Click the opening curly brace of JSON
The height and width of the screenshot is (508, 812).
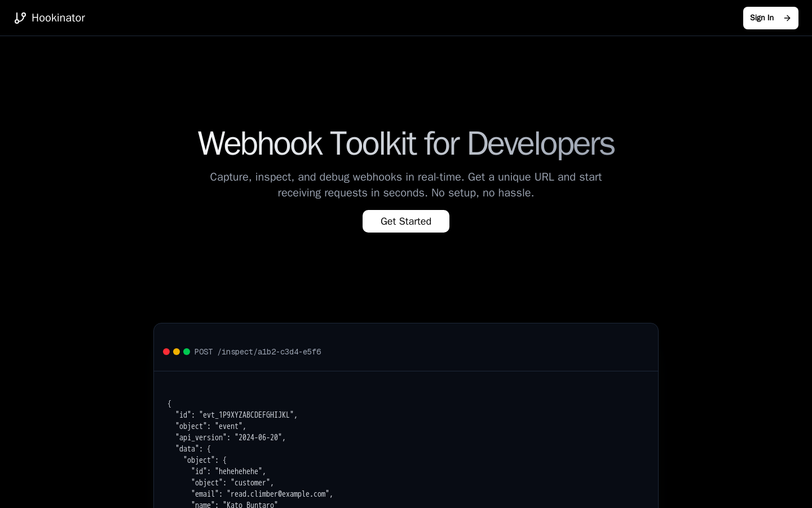click(169, 404)
